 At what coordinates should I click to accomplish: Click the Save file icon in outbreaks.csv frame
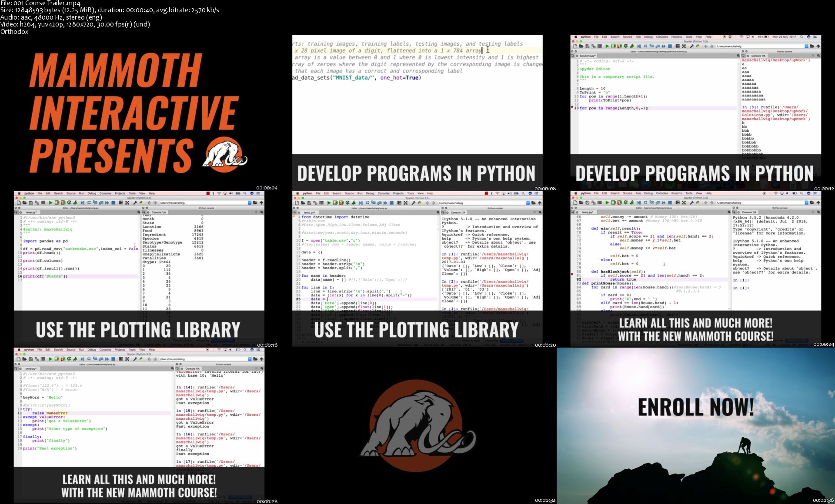31,202
